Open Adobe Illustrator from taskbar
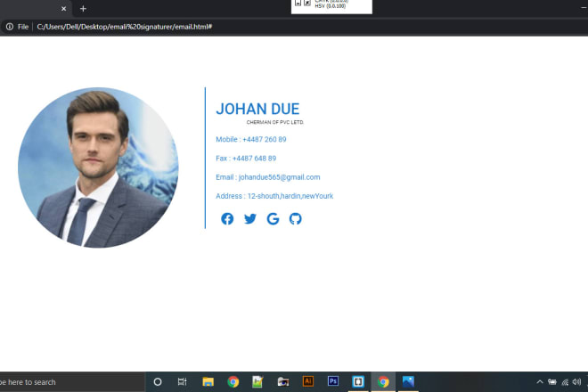 (x=308, y=381)
